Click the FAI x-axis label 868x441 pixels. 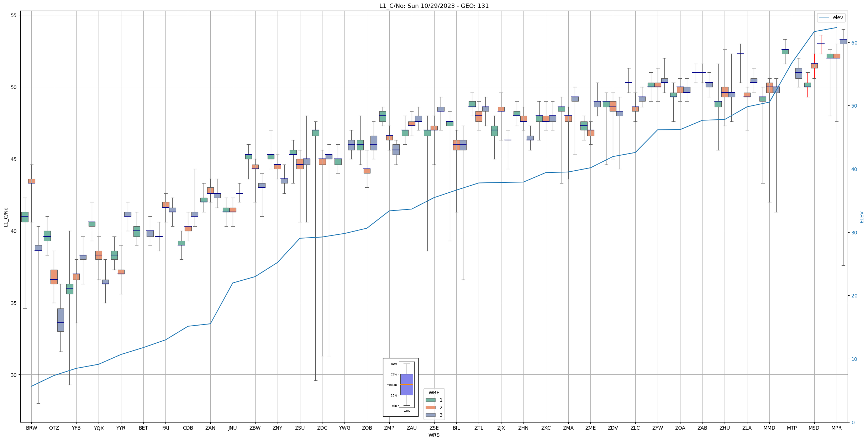(x=165, y=428)
